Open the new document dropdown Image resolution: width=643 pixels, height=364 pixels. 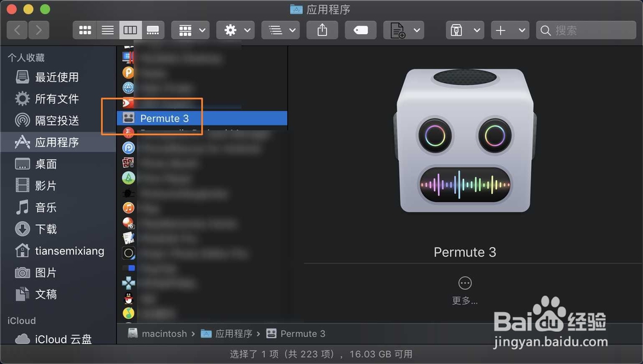click(x=404, y=30)
